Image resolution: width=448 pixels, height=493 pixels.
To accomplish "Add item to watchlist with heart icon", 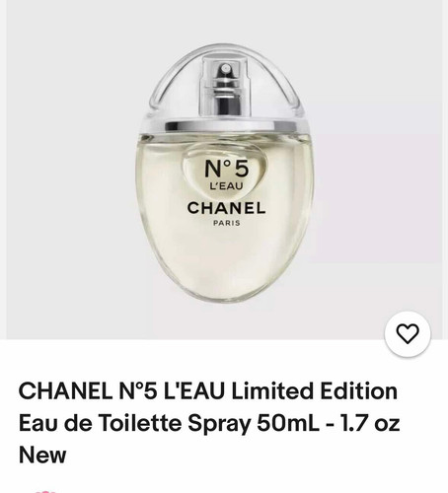I will (x=408, y=333).
